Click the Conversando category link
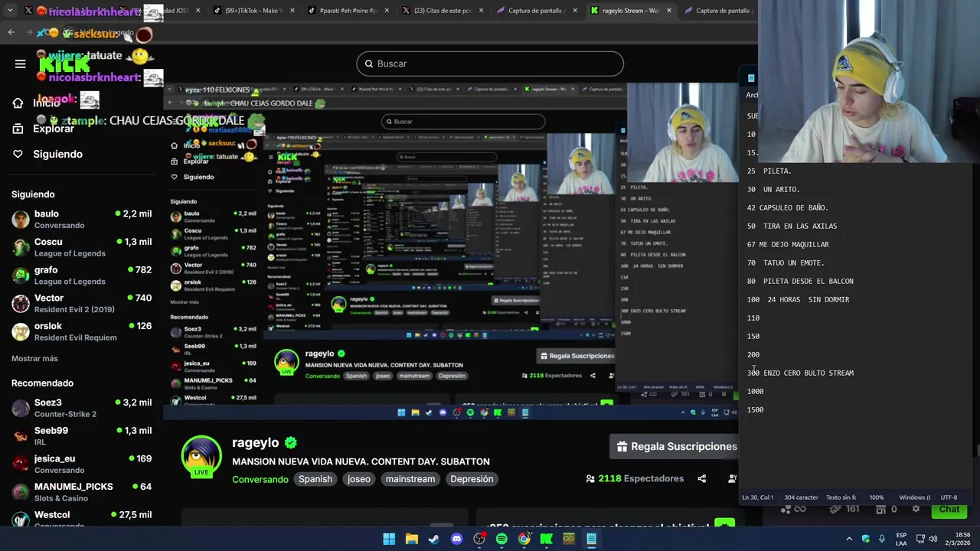 (260, 479)
